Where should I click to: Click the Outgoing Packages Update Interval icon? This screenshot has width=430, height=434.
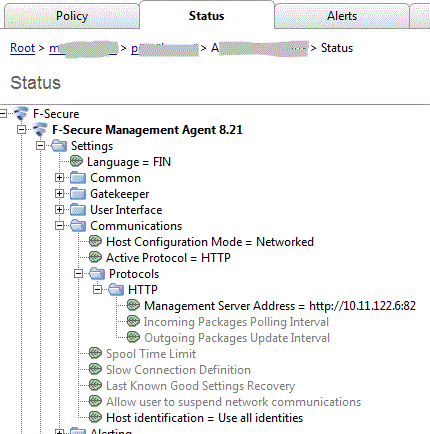[133, 337]
